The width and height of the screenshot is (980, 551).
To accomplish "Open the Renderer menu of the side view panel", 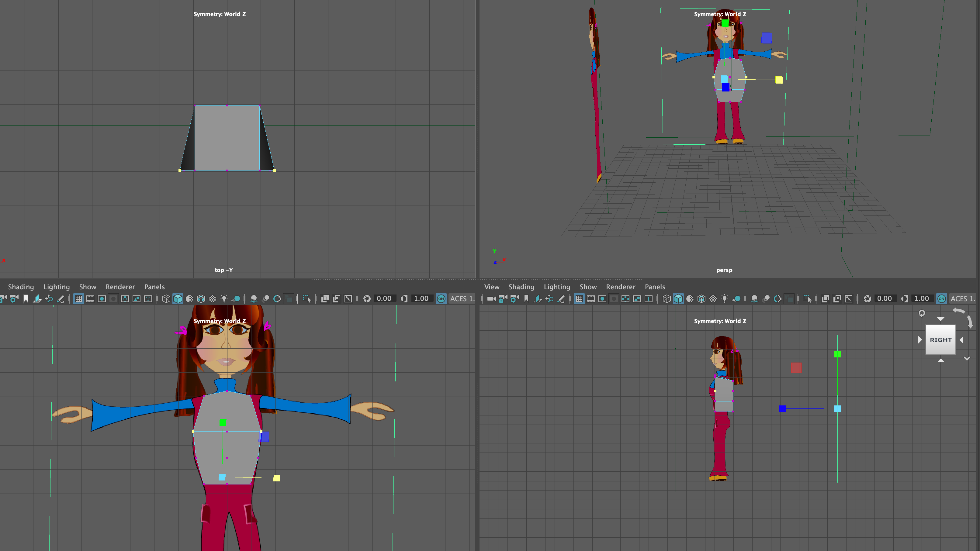I will [621, 287].
